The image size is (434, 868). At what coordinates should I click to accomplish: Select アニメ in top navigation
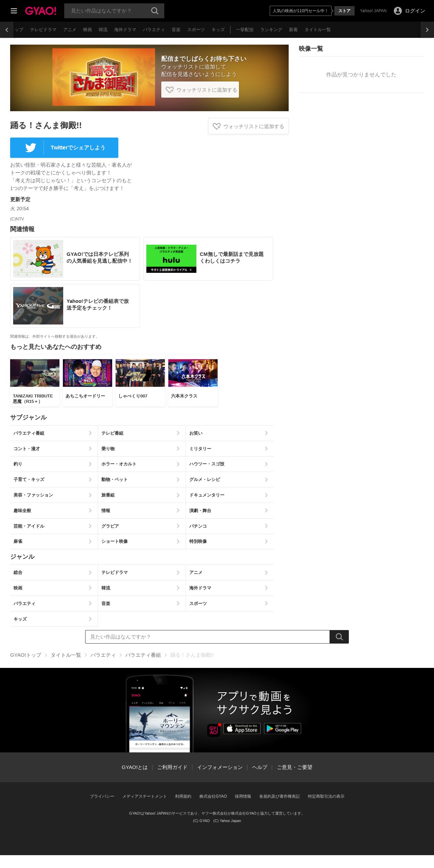point(70,30)
